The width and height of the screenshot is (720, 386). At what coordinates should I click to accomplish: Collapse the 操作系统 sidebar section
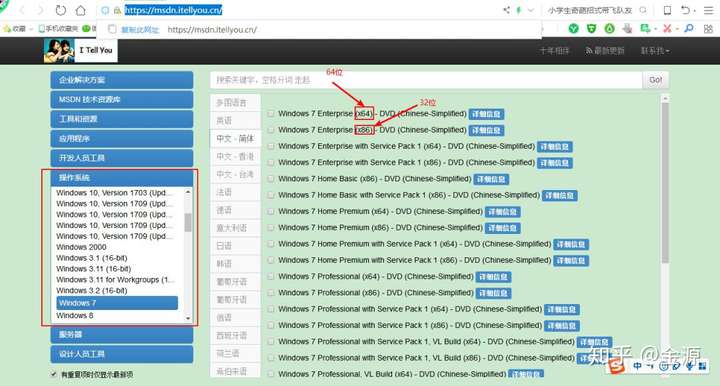pos(122,178)
